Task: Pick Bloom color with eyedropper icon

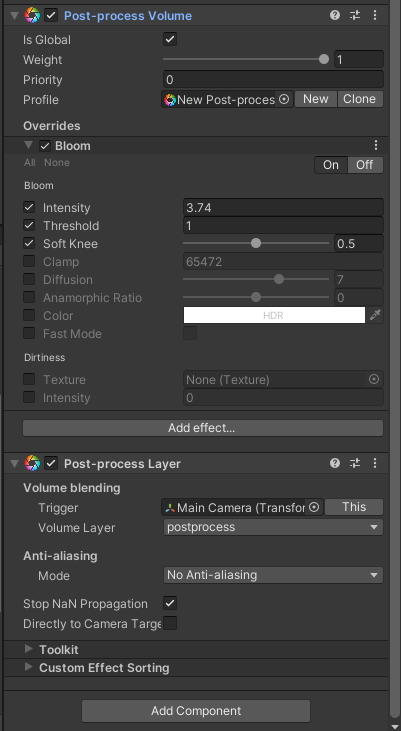Action: [375, 316]
